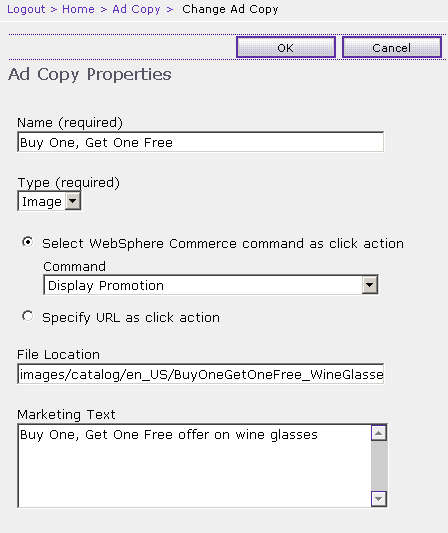
Task: Cancel the ad copy changes
Action: (x=392, y=48)
